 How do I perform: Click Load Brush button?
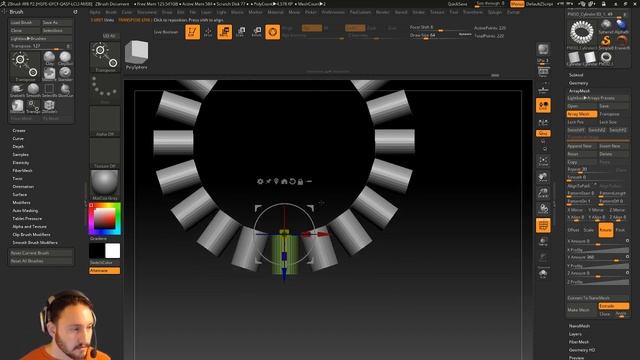[25, 22]
